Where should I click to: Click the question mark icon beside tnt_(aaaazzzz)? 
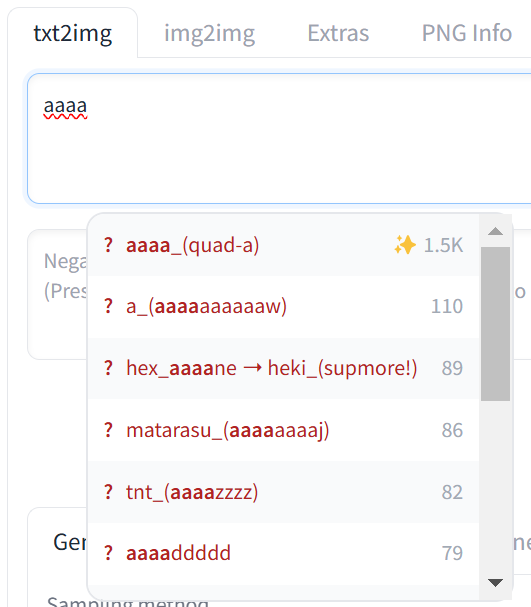pyautogui.click(x=108, y=492)
